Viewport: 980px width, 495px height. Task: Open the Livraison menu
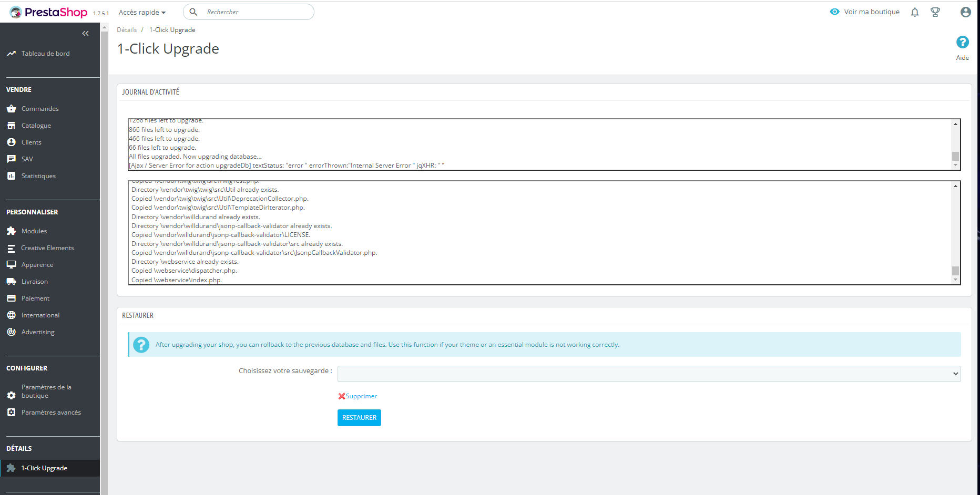[x=35, y=282]
